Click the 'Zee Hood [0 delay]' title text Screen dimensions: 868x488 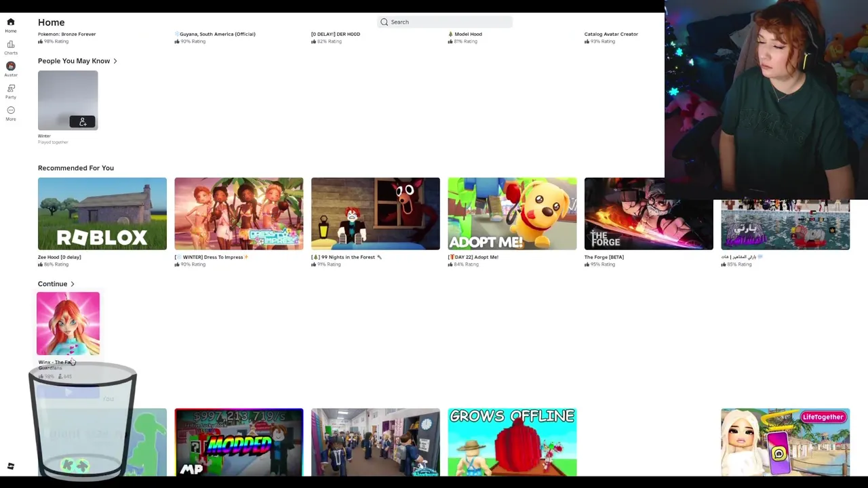[x=60, y=257]
